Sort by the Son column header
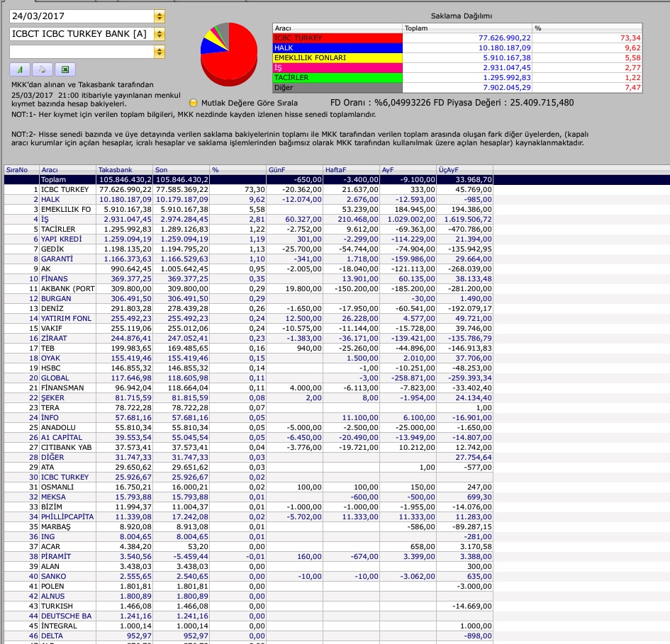 (x=182, y=169)
